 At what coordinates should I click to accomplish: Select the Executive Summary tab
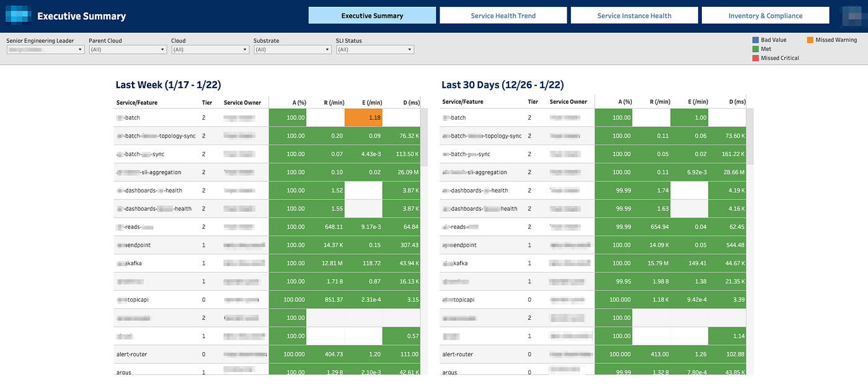(x=372, y=15)
